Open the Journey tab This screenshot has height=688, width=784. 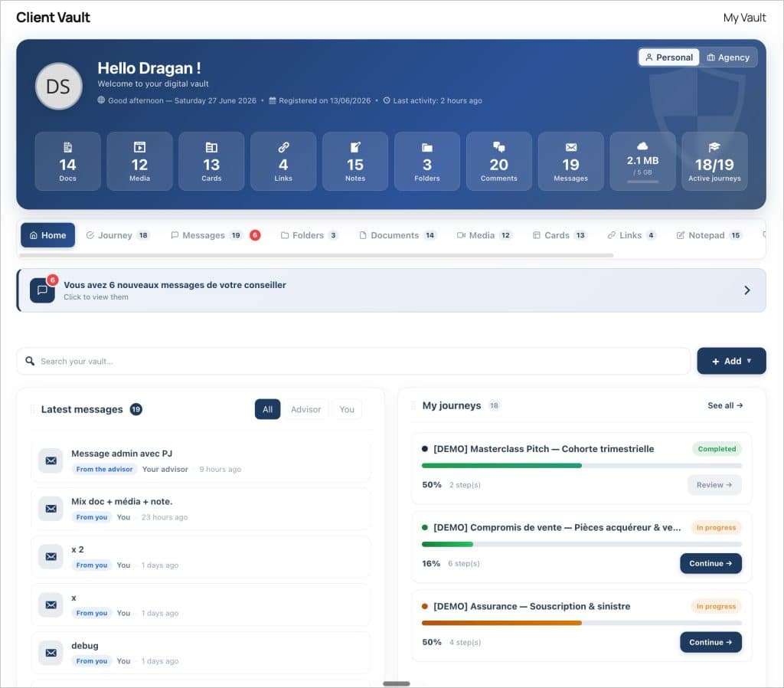117,235
